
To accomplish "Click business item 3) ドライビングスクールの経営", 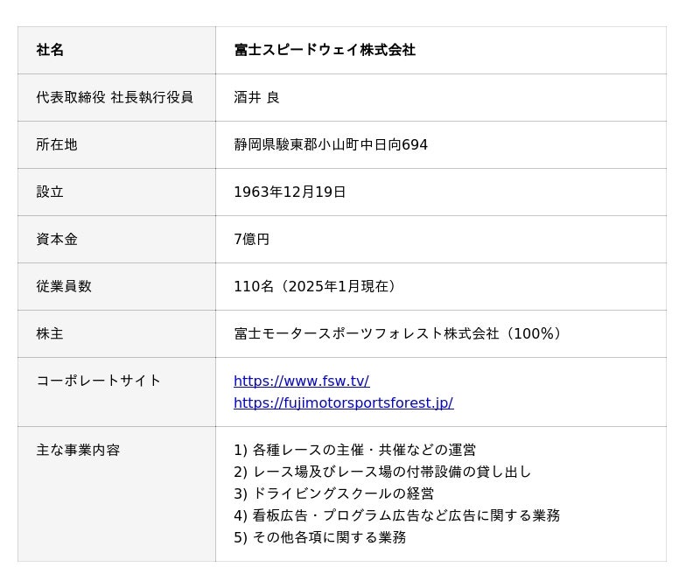I will pyautogui.click(x=333, y=493).
